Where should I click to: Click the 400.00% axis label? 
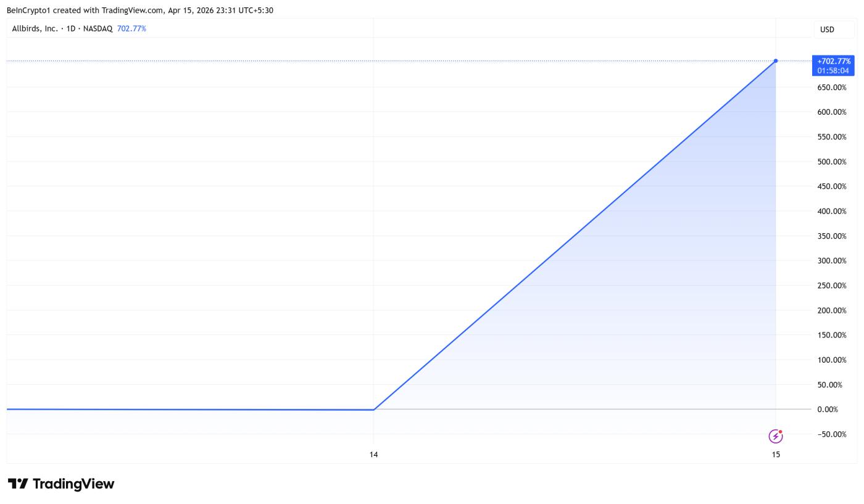832,212
